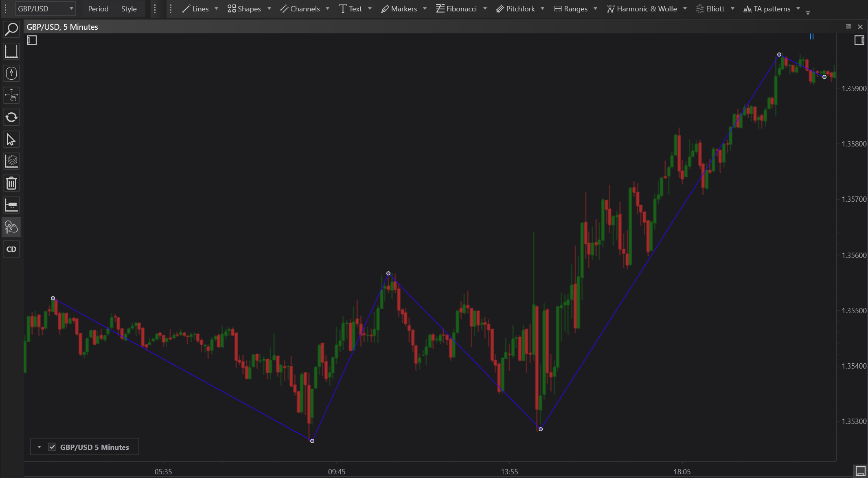Open the layers stack icon

coord(11,162)
